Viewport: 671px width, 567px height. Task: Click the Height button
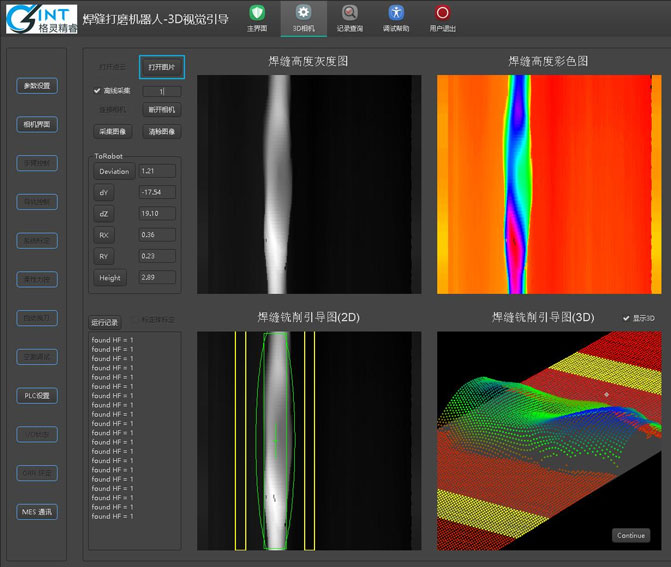click(110, 278)
